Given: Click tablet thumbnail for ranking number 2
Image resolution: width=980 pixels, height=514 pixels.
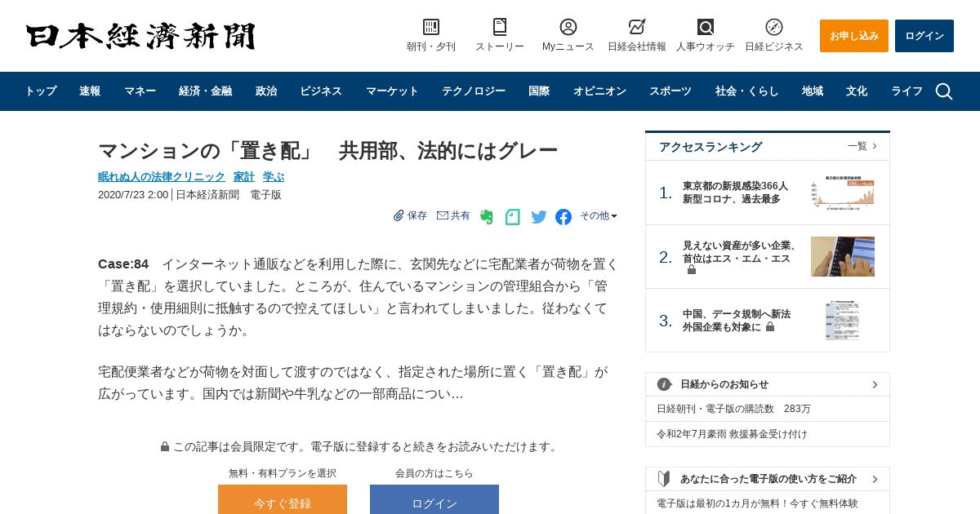Looking at the screenshot, I should [x=843, y=257].
